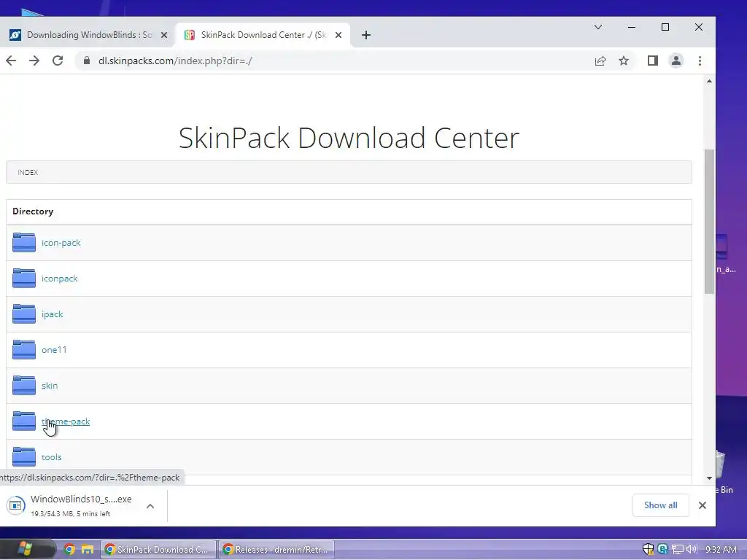Launch Chrome from quick launch
The height and width of the screenshot is (560, 747).
click(x=69, y=550)
